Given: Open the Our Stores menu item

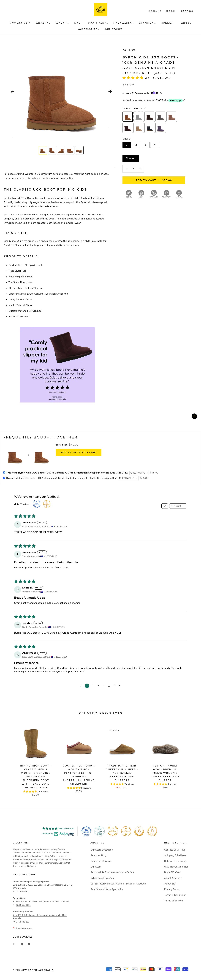Looking at the screenshot, I should 114,29.
